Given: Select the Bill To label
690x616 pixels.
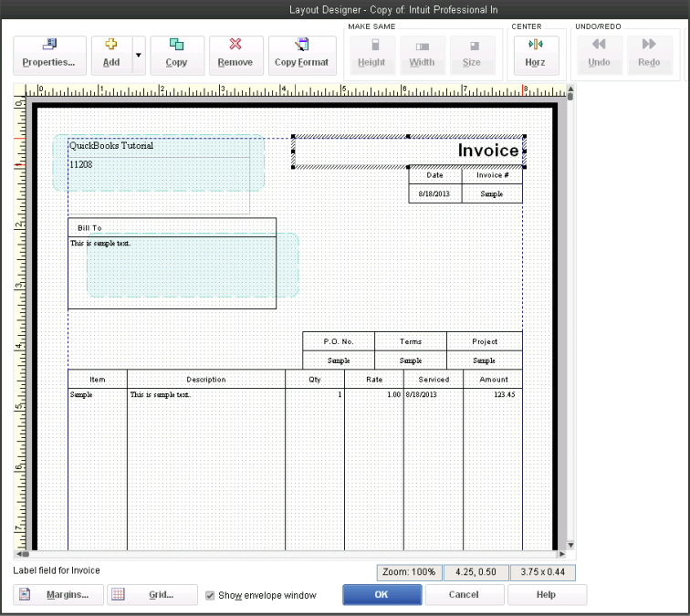Looking at the screenshot, I should pos(89,228).
